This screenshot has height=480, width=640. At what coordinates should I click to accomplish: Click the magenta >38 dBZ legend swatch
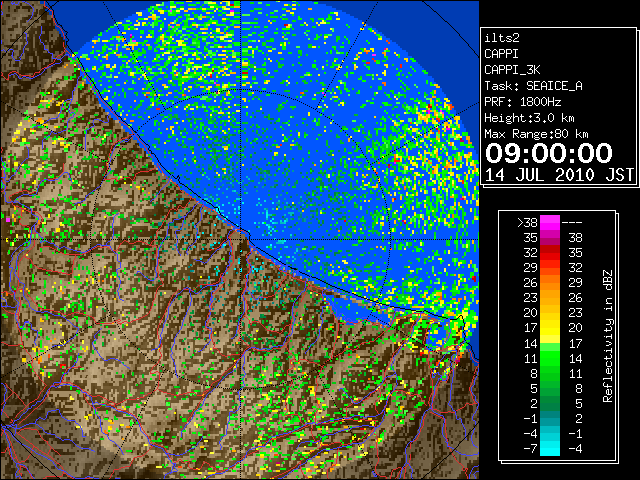click(550, 222)
